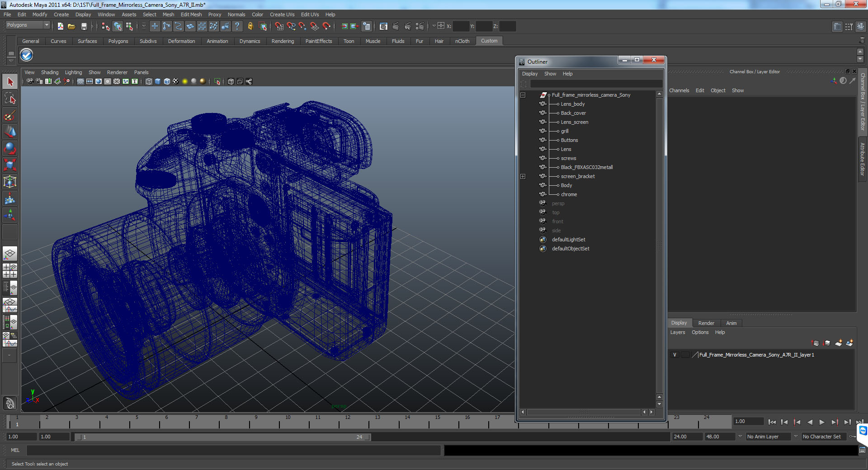Screen dimensions: 868x470
Task: Click the Outliner vertical scrollbar down arrow
Action: [659, 404]
